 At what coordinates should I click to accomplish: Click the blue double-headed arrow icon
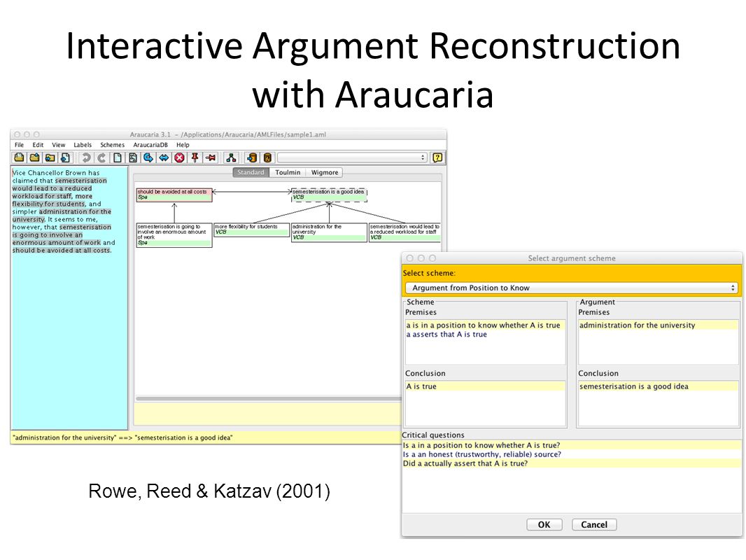click(x=164, y=157)
